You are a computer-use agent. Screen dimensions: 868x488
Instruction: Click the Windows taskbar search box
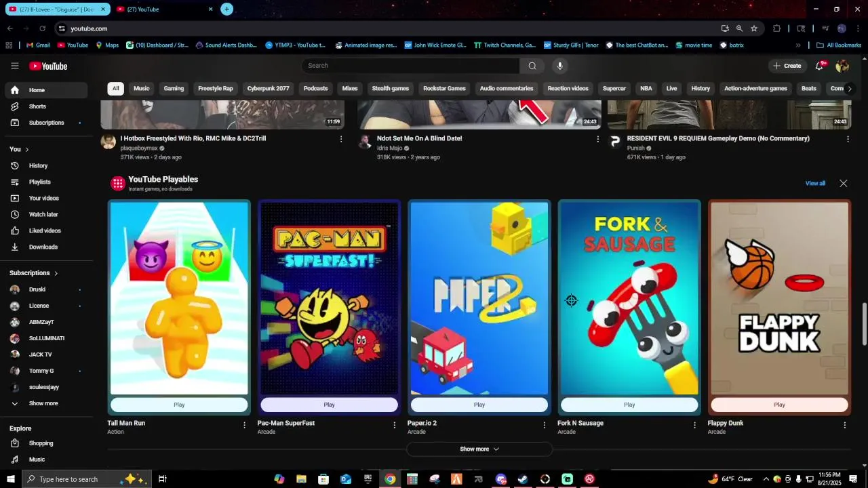click(x=87, y=479)
